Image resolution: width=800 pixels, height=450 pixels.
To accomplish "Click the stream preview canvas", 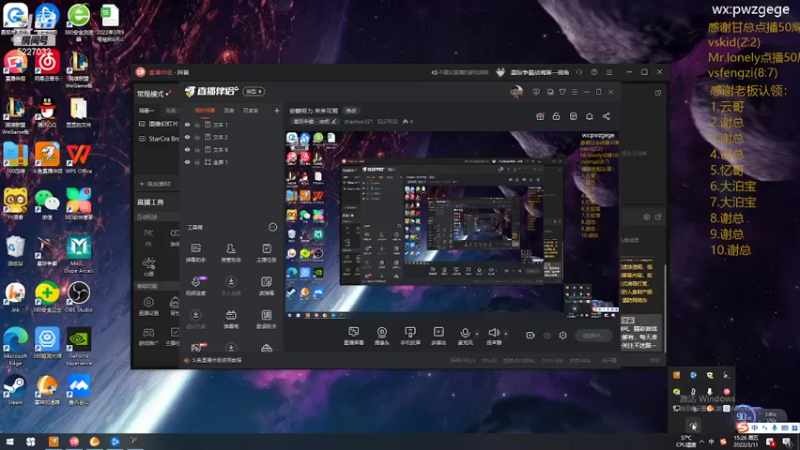I will (452, 225).
